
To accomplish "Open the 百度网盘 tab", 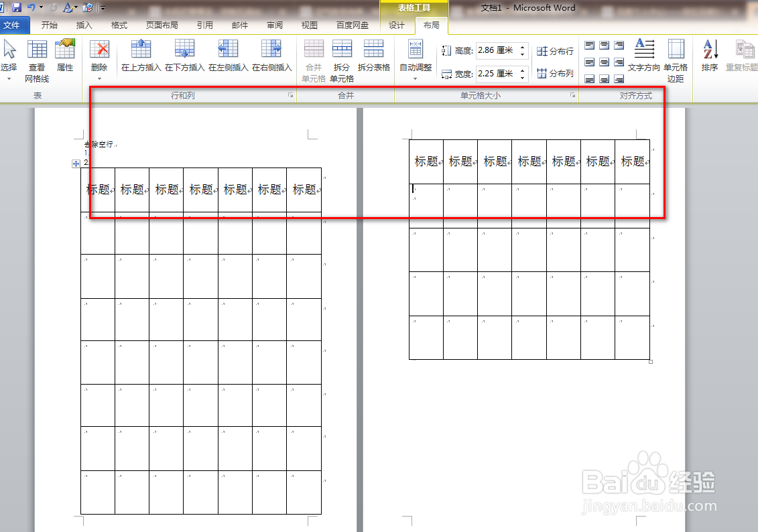I will pyautogui.click(x=353, y=25).
